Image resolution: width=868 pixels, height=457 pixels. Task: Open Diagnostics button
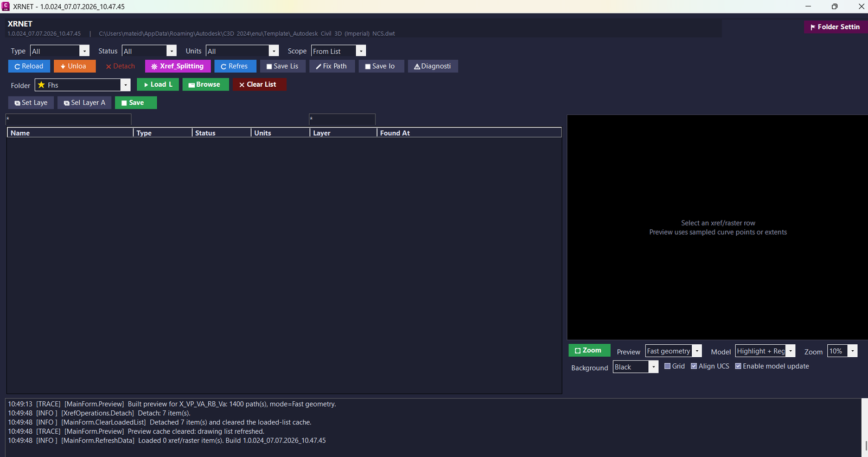(x=433, y=66)
